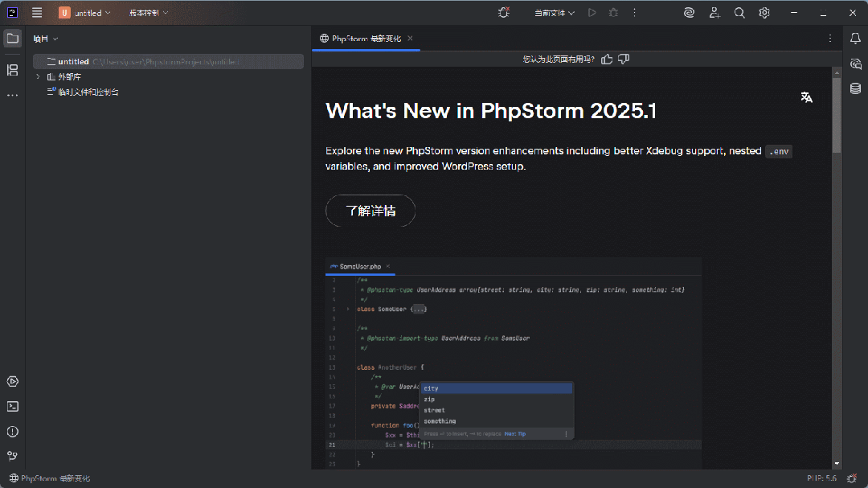Click the PHP 5.6 language level status
Viewport: 868px width, 488px height.
point(821,478)
